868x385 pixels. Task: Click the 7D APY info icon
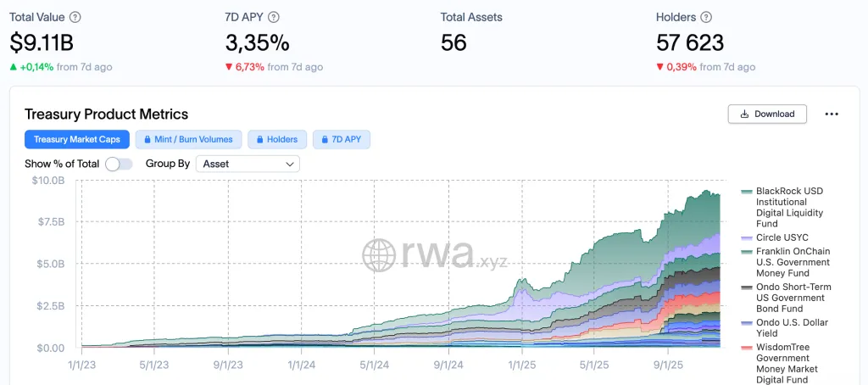pyautogui.click(x=273, y=17)
